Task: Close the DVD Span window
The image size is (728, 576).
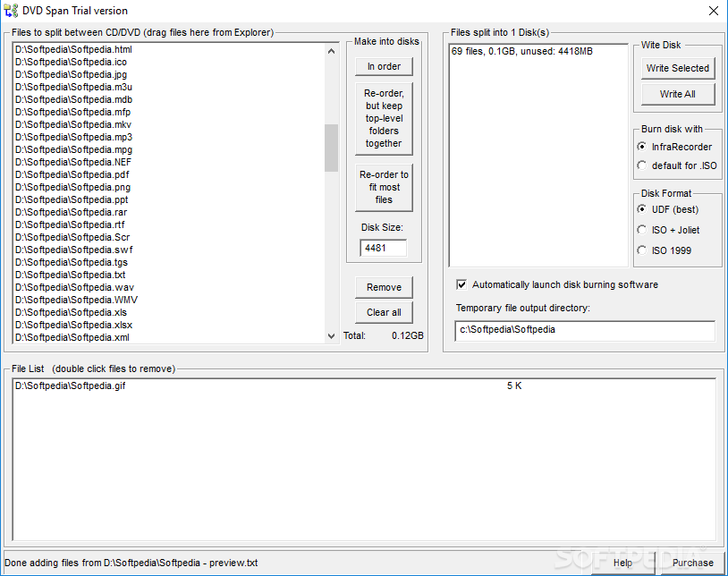Action: tap(714, 11)
